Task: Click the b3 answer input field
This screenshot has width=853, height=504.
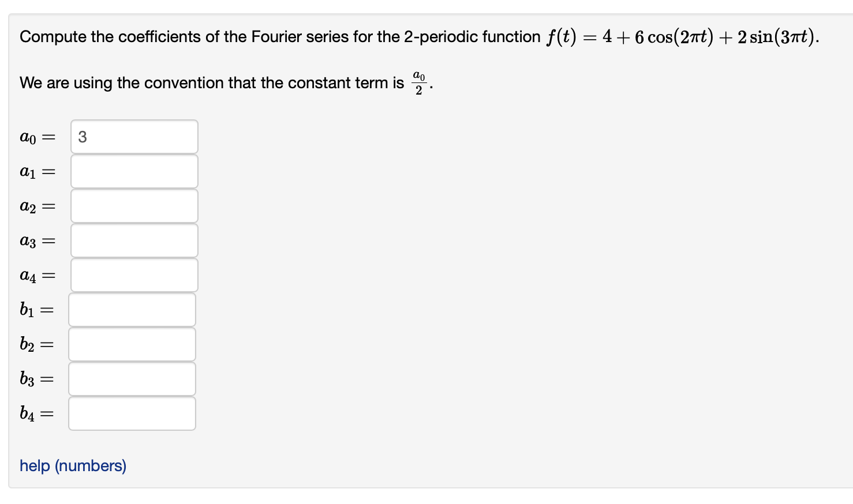Action: (131, 378)
